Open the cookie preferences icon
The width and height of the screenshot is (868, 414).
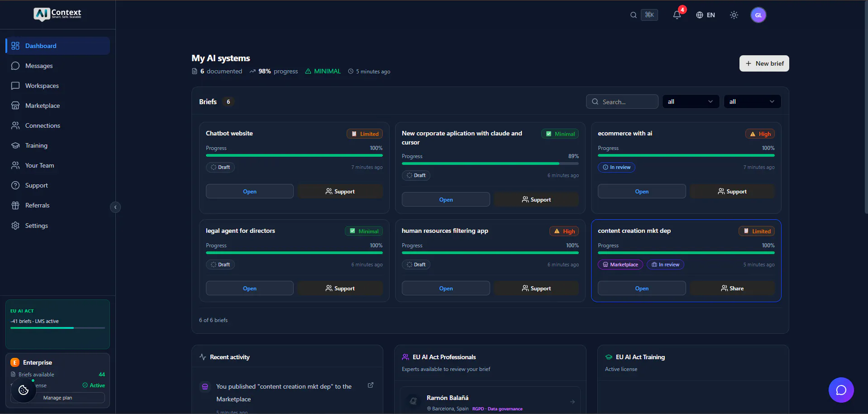24,390
